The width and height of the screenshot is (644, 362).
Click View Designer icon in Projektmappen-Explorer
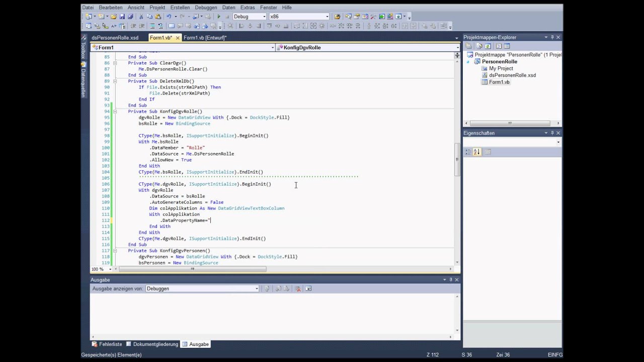pos(507,46)
